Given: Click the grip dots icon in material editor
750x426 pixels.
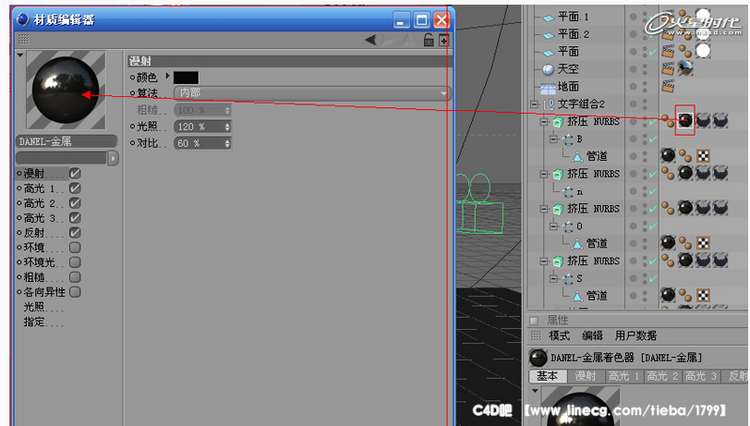Looking at the screenshot, I should pos(23,39).
